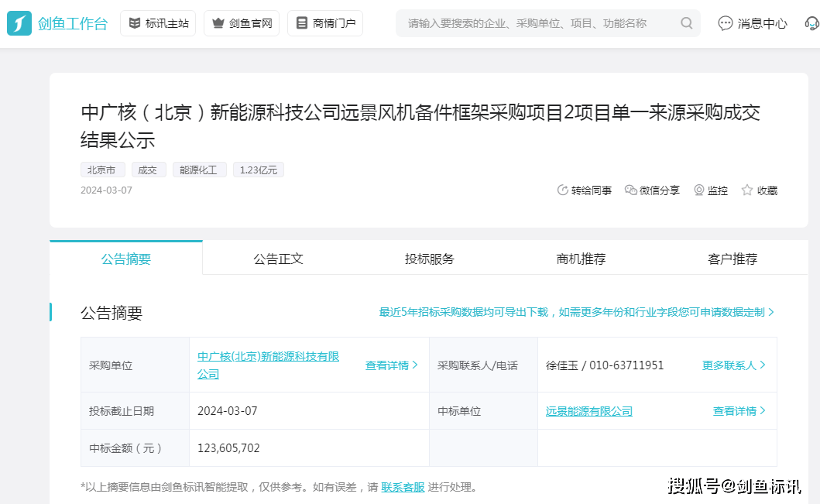Switch to 客户推荐 tab

(733, 259)
